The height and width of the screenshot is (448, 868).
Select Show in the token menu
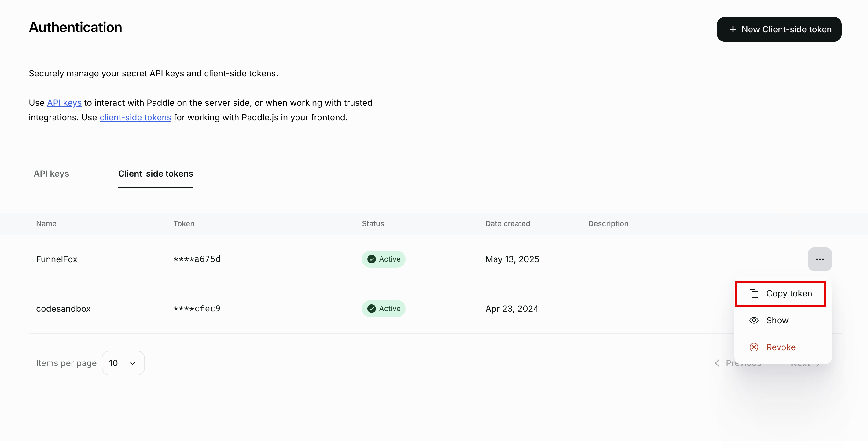(x=777, y=320)
